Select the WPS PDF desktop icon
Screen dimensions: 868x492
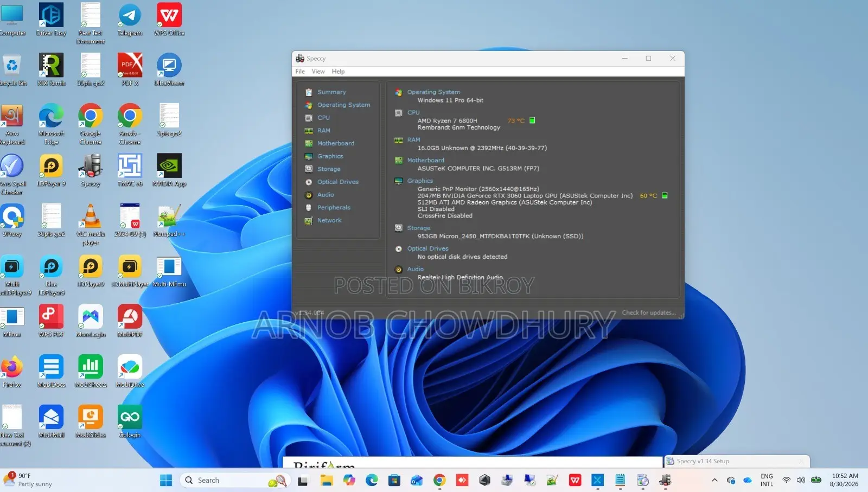point(51,322)
